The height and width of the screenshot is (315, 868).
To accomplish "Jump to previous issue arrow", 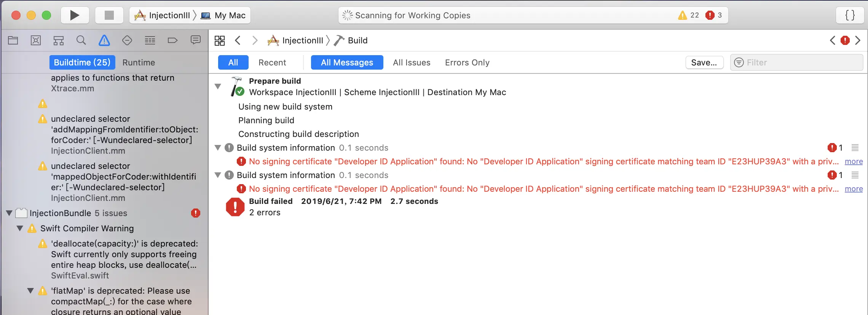I will [833, 40].
